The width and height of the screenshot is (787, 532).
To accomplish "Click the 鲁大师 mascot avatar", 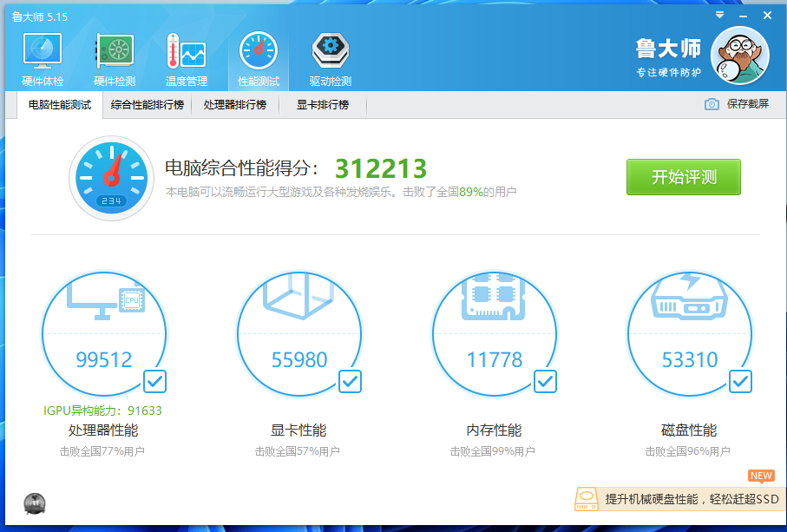I will point(739,56).
